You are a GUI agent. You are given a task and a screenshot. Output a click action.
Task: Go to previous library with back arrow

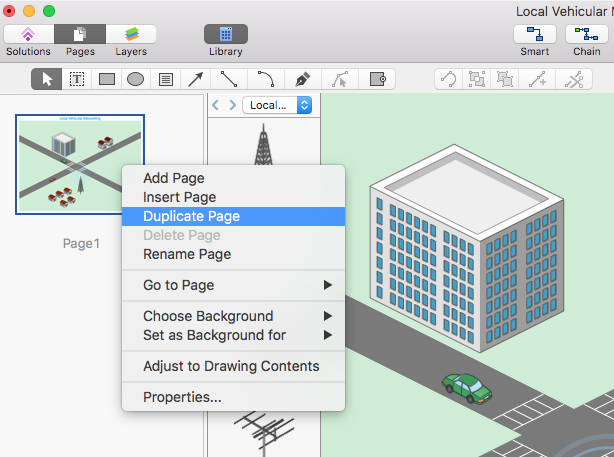point(216,105)
